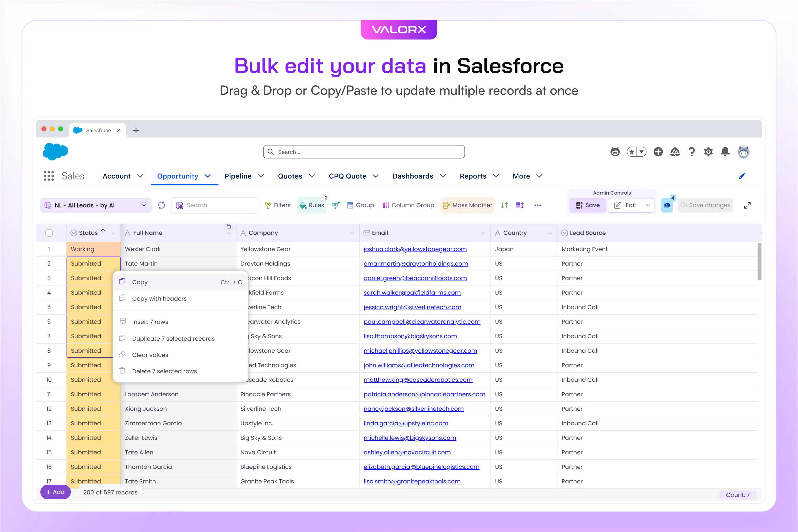This screenshot has height=532, width=798.
Task: Click the sort arrows icon
Action: click(x=505, y=205)
